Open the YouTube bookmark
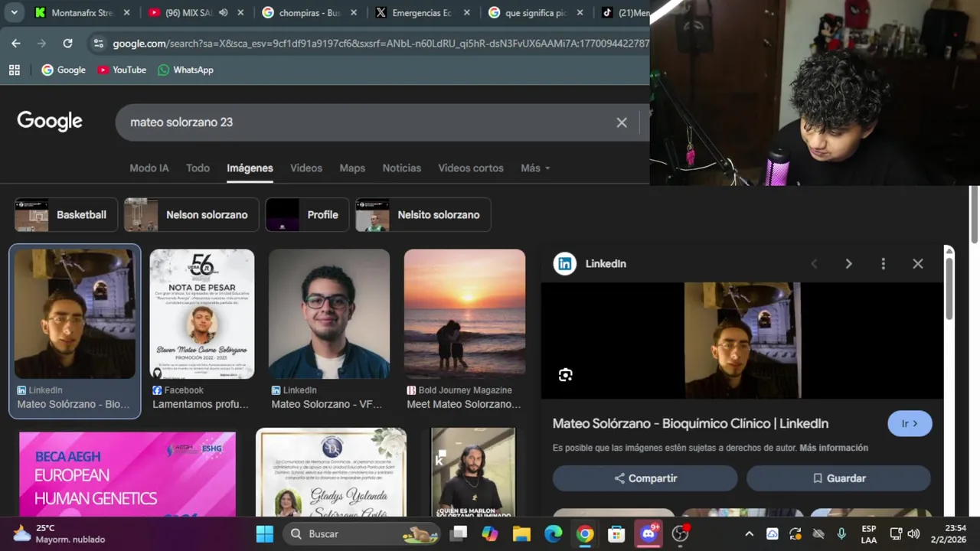 pyautogui.click(x=122, y=70)
